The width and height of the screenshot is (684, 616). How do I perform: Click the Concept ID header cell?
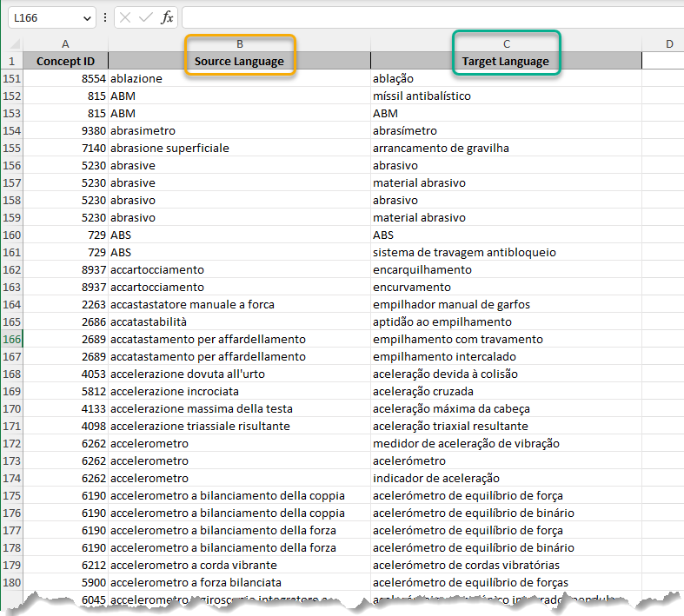(65, 61)
